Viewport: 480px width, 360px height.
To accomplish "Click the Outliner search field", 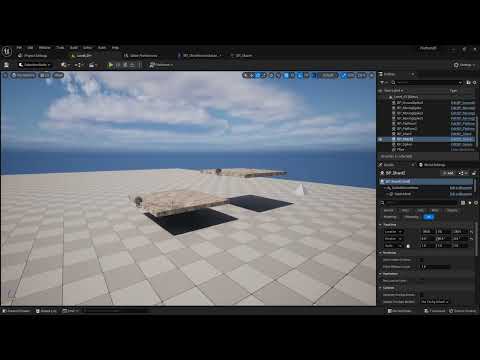I will (x=426, y=82).
